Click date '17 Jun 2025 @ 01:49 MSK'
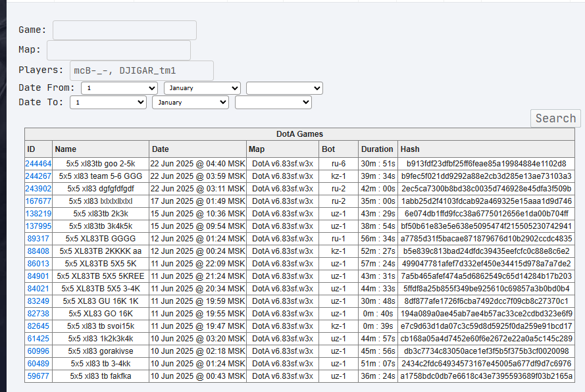Viewport: 585px width, 392px height. pyautogui.click(x=197, y=201)
